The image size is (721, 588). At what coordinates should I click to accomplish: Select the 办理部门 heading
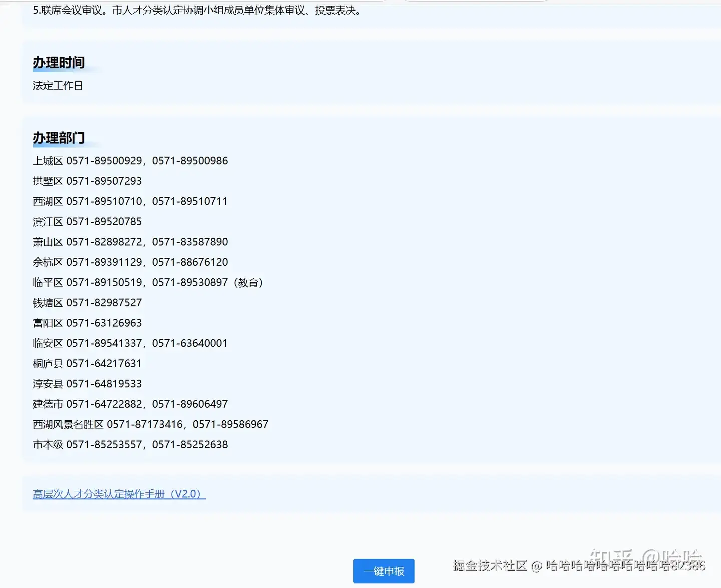[x=59, y=138]
